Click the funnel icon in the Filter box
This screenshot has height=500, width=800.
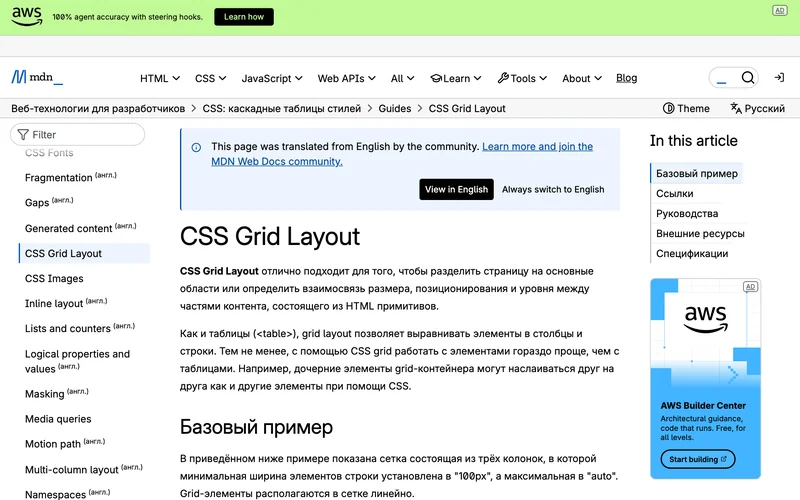coord(23,135)
